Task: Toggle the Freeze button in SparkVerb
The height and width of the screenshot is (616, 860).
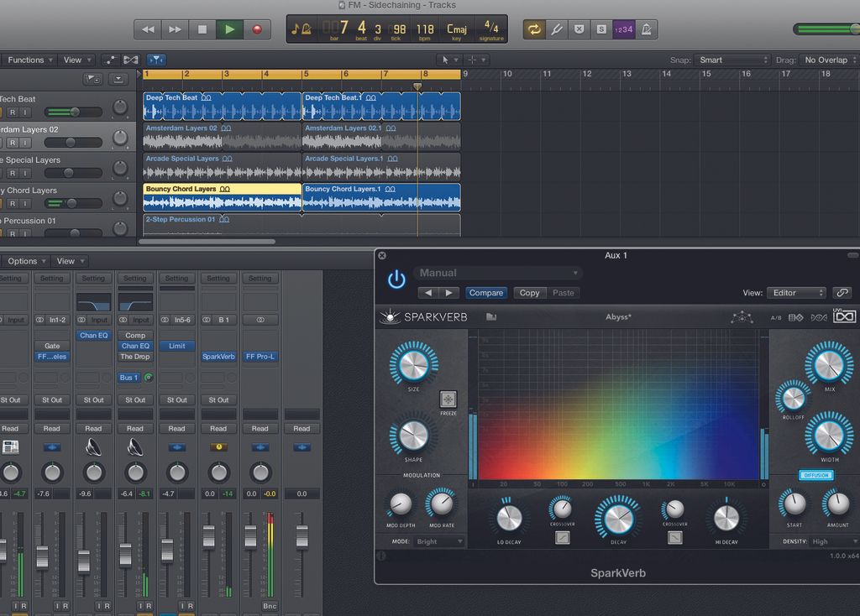Action: click(x=448, y=400)
